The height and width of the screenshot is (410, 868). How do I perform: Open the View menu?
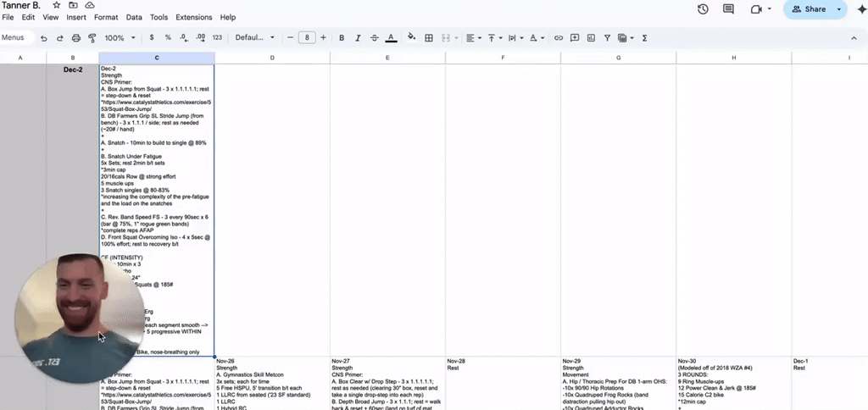[50, 17]
